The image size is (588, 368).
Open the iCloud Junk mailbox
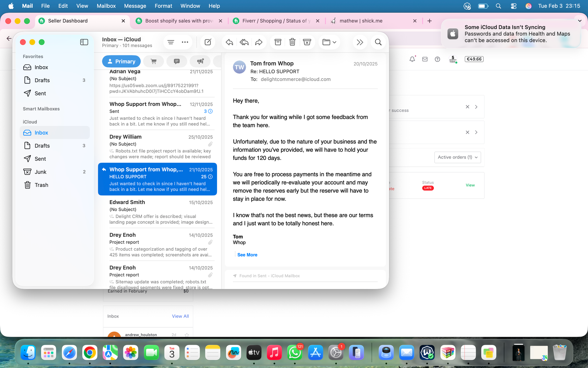tap(41, 172)
